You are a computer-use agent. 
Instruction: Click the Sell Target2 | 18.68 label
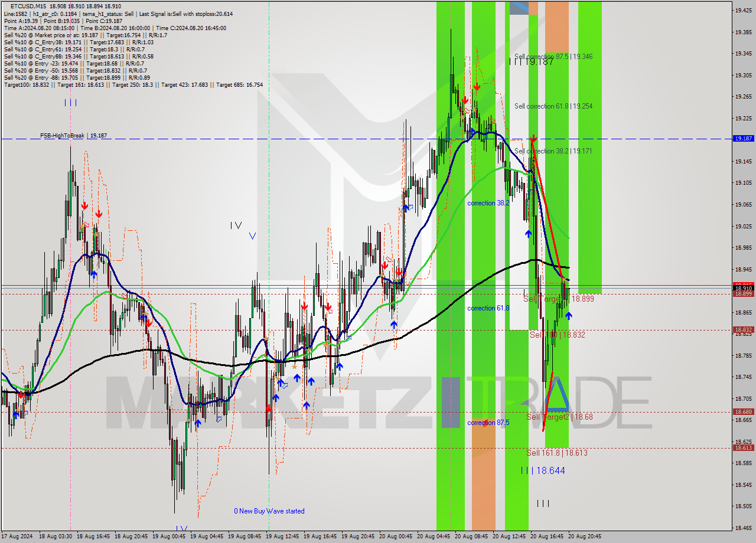tap(559, 417)
